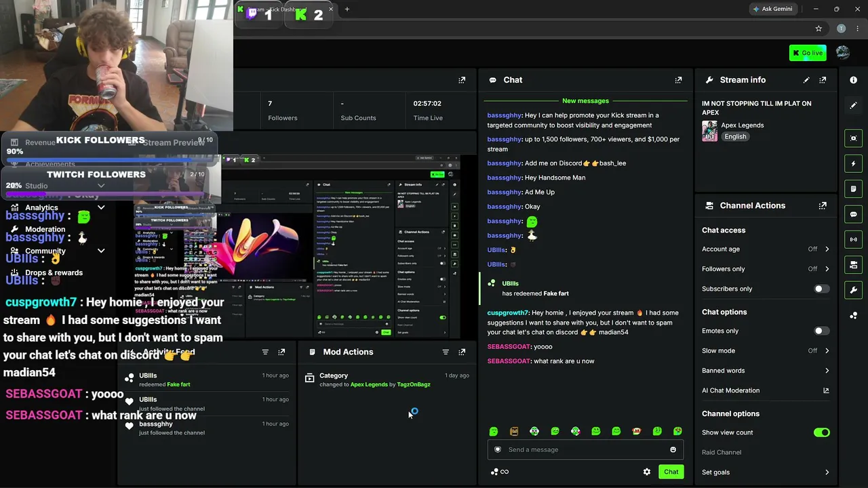Toggle the broadcast signal widget in sidebar
The height and width of the screenshot is (488, 868).
point(853,239)
